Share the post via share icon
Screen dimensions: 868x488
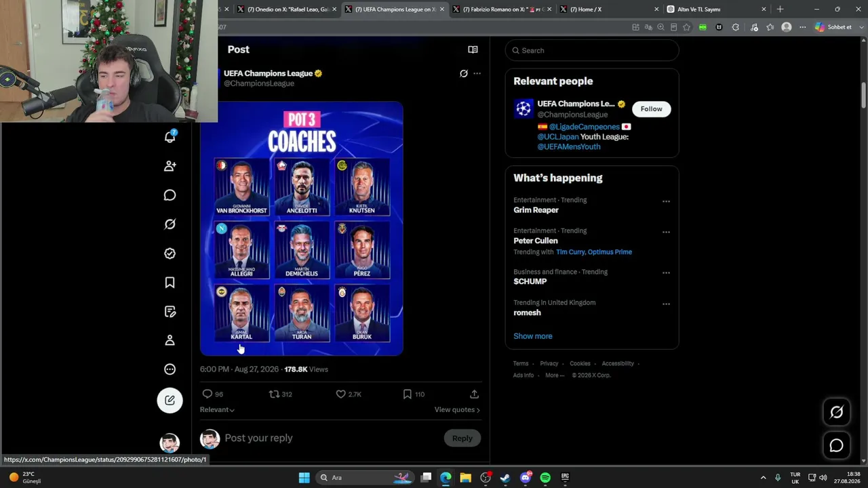474,394
